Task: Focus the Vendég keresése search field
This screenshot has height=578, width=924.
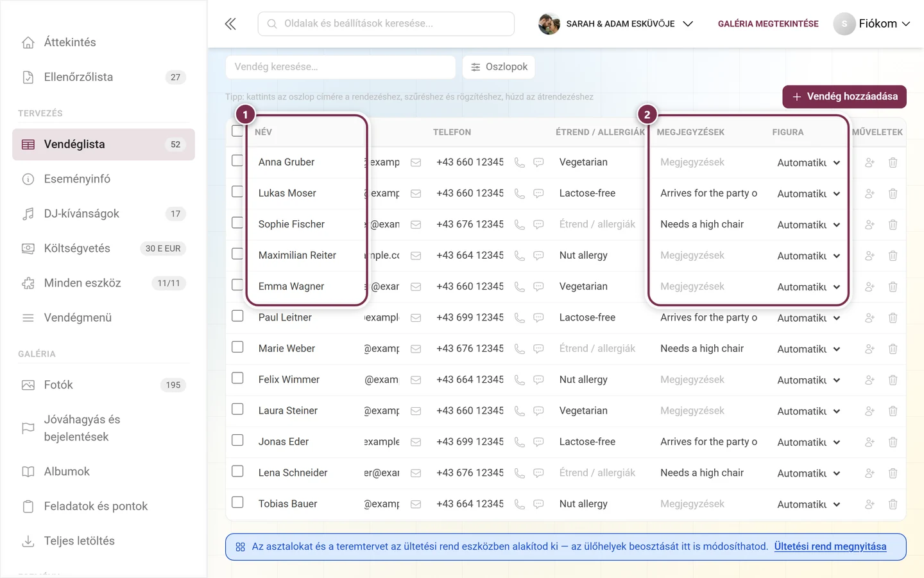Action: [x=341, y=67]
